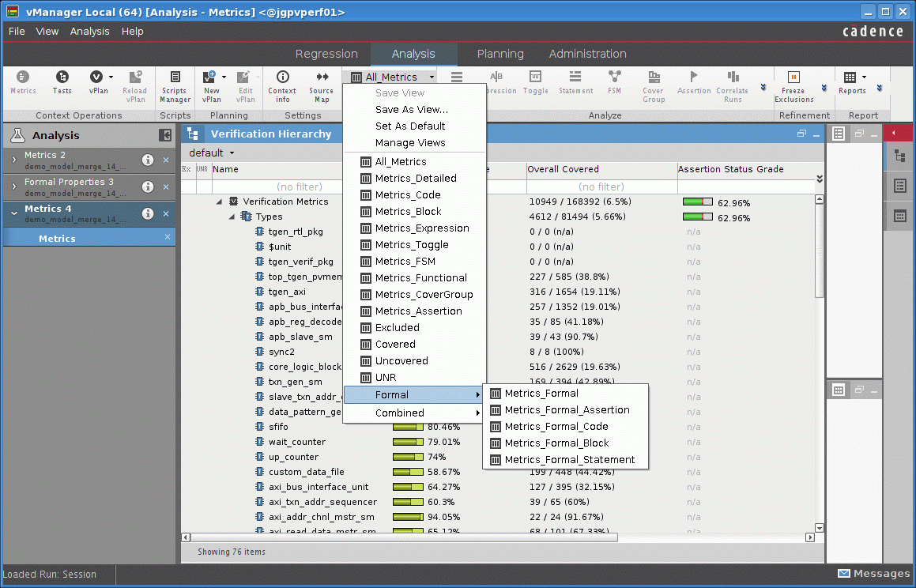This screenshot has height=588, width=916.
Task: Open the Metrics context operation
Action: [x=23, y=81]
